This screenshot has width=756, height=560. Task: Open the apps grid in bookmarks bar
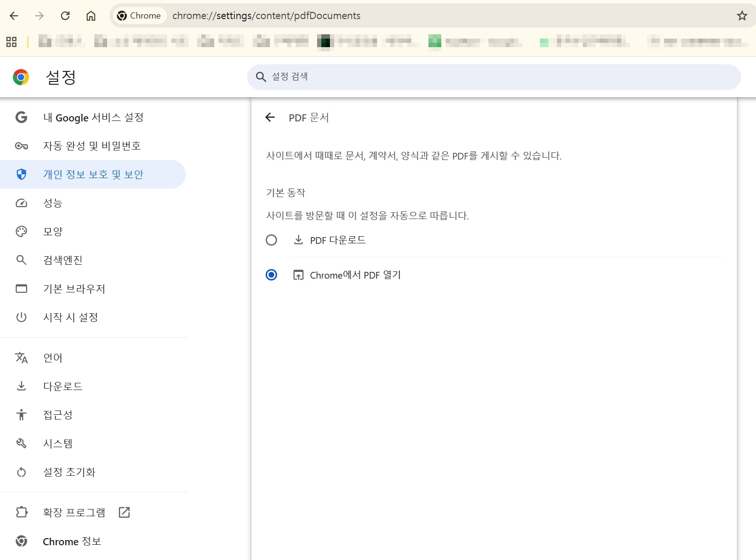(x=11, y=42)
